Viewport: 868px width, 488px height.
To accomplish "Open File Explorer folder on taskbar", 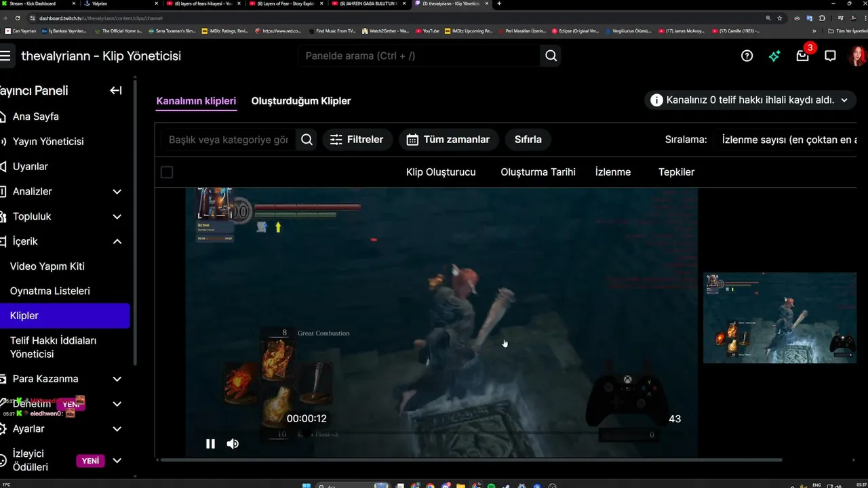I will (461, 485).
